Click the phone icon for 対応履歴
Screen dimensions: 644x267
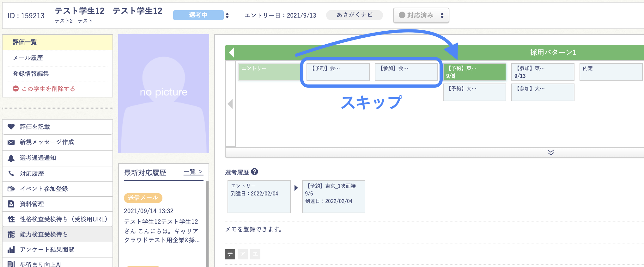point(11,173)
